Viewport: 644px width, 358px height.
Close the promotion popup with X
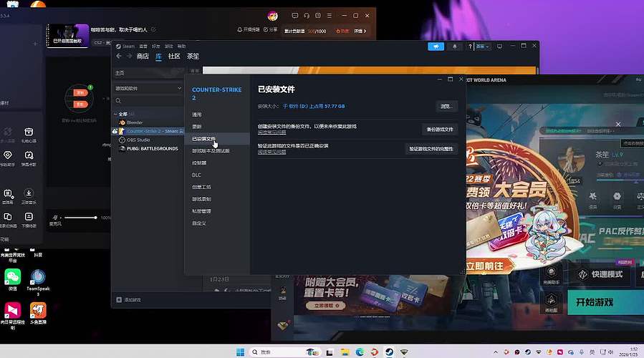click(x=618, y=124)
